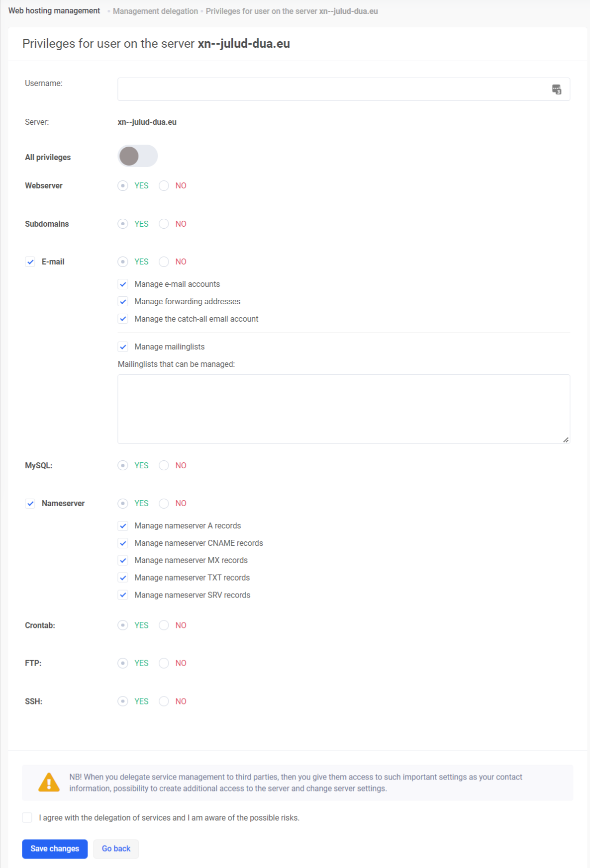Viewport: 590px width, 868px height.
Task: Set SSH access to NO
Action: tap(164, 701)
